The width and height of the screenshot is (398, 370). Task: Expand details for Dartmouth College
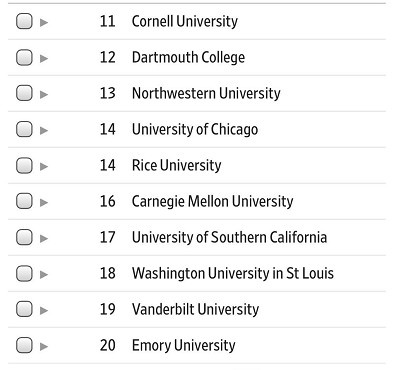click(x=44, y=59)
